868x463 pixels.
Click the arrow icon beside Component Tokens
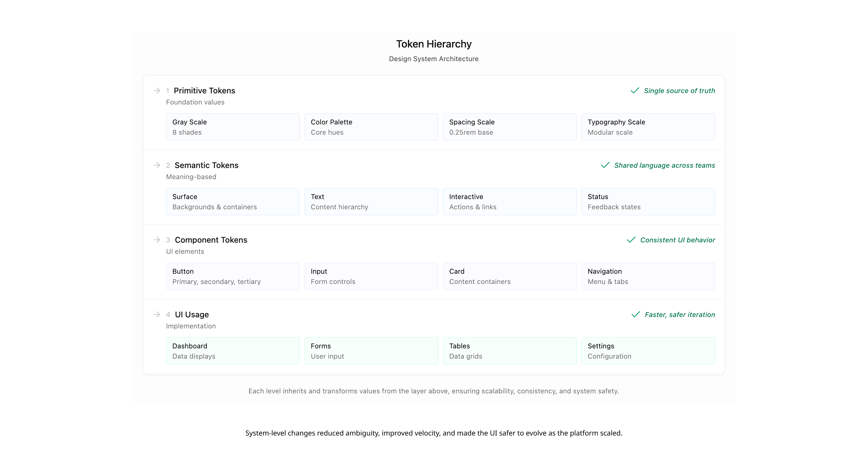pyautogui.click(x=157, y=240)
